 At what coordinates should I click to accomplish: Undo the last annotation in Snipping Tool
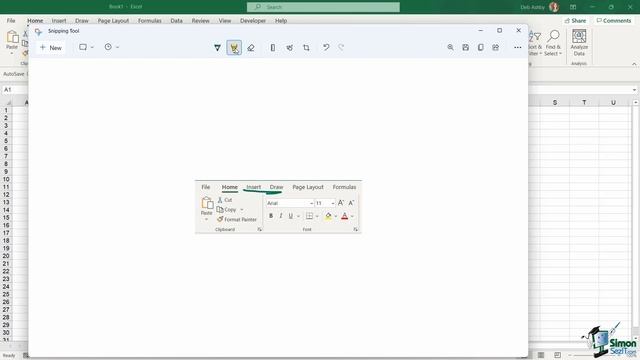(x=326, y=47)
